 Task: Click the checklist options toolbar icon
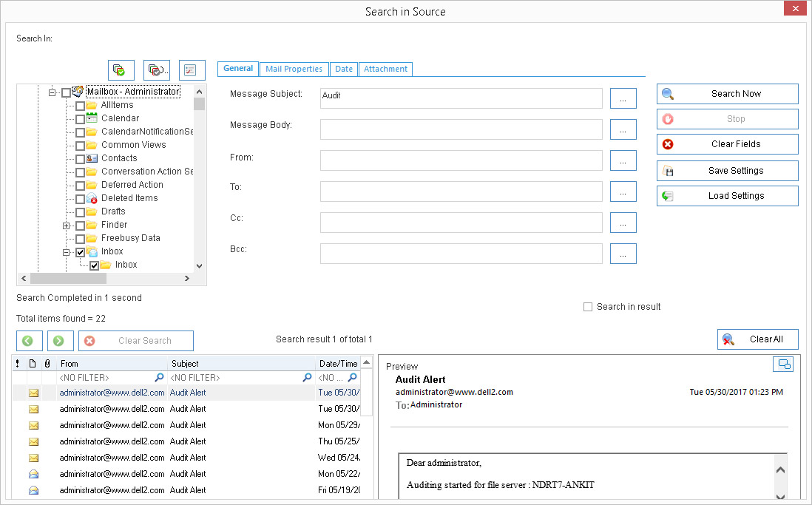pyautogui.click(x=192, y=70)
